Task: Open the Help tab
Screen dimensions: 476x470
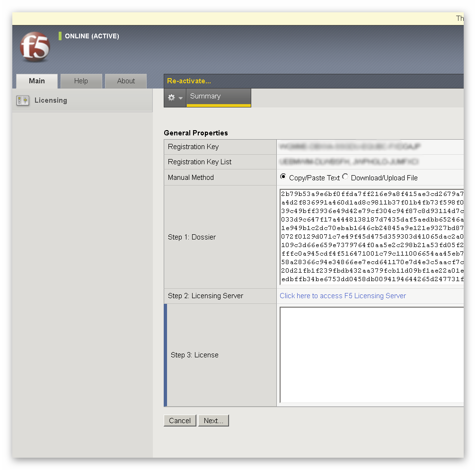Action: [x=81, y=81]
